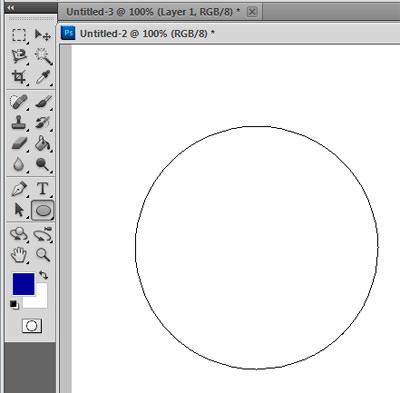This screenshot has width=400, height=393.
Task: Select the Horizontal Type tool
Action: tap(42, 189)
